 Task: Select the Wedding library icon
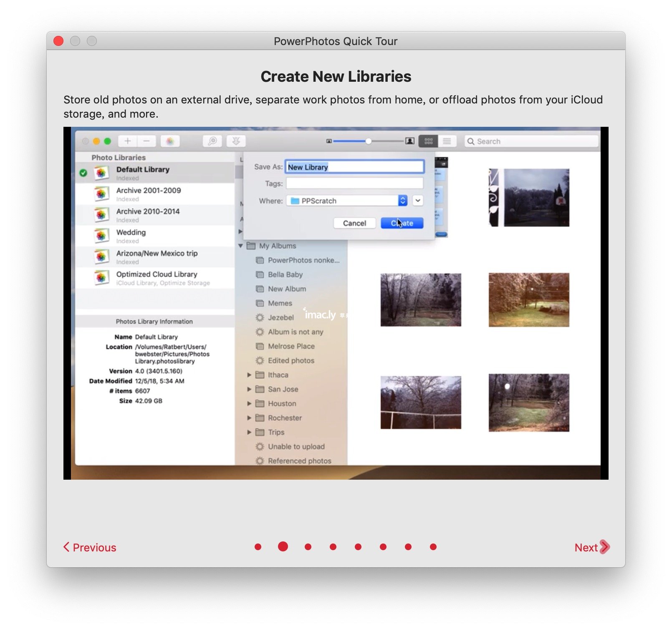pos(101,236)
